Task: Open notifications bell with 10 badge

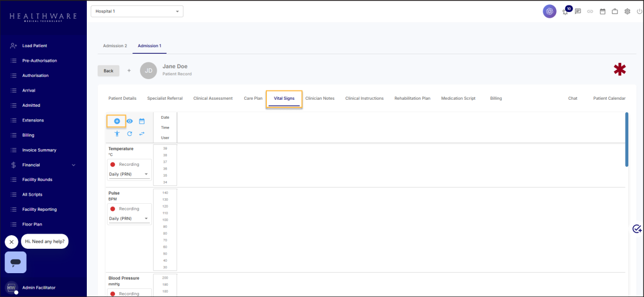Action: [565, 11]
